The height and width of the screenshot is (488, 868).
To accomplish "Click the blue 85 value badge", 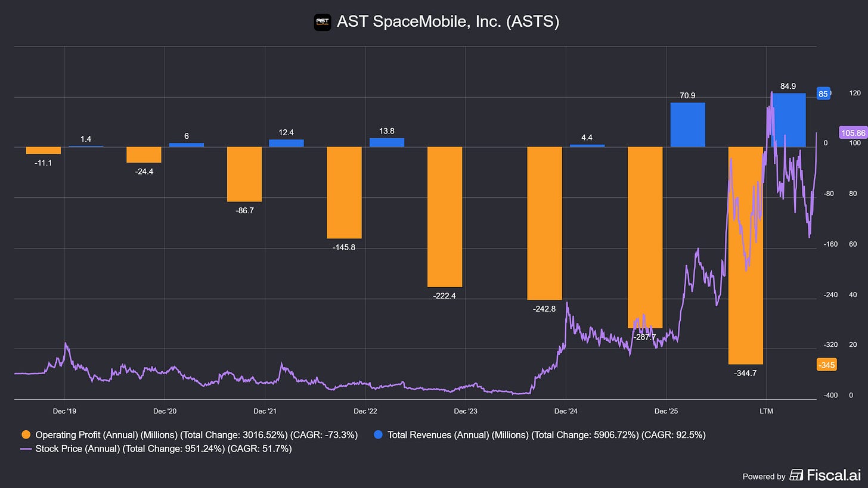I will click(x=823, y=94).
